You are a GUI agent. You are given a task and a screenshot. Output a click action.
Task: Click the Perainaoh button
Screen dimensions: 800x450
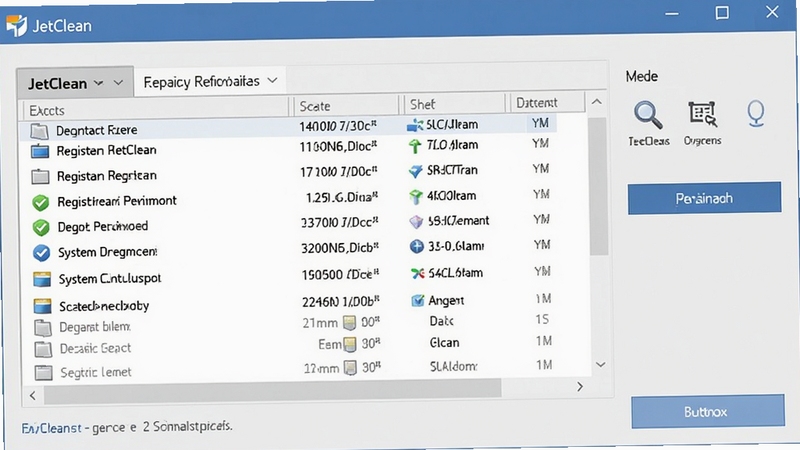tap(704, 198)
